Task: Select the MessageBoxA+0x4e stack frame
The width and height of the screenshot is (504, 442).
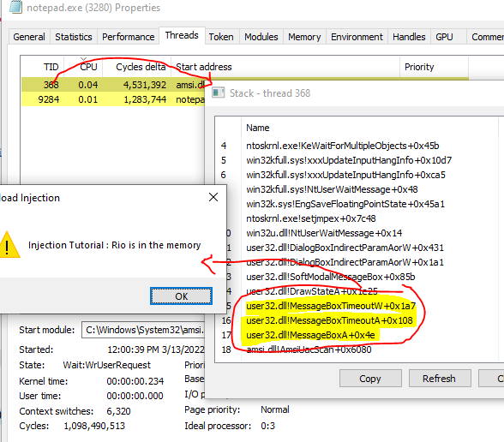Action: pos(310,335)
